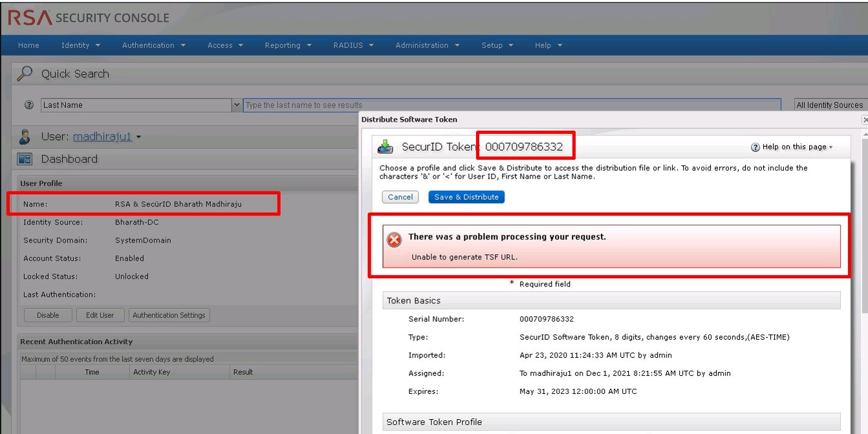Click the Token Basics section header
The image size is (868, 434).
point(611,301)
